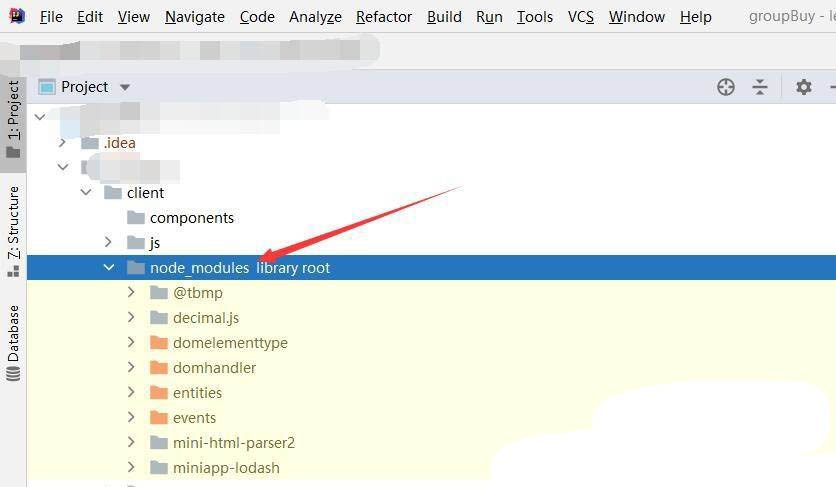Click the collapse all icon in Project panel

[x=760, y=87]
